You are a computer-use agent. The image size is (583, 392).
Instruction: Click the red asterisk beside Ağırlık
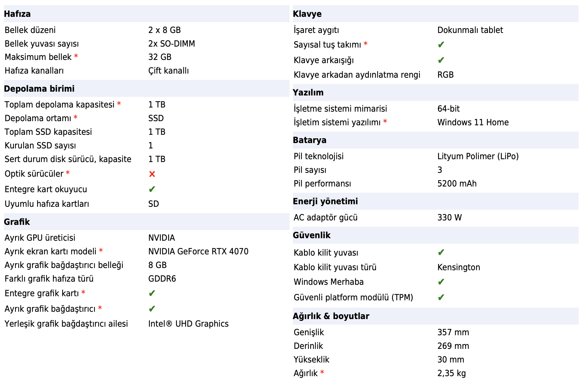click(x=322, y=373)
